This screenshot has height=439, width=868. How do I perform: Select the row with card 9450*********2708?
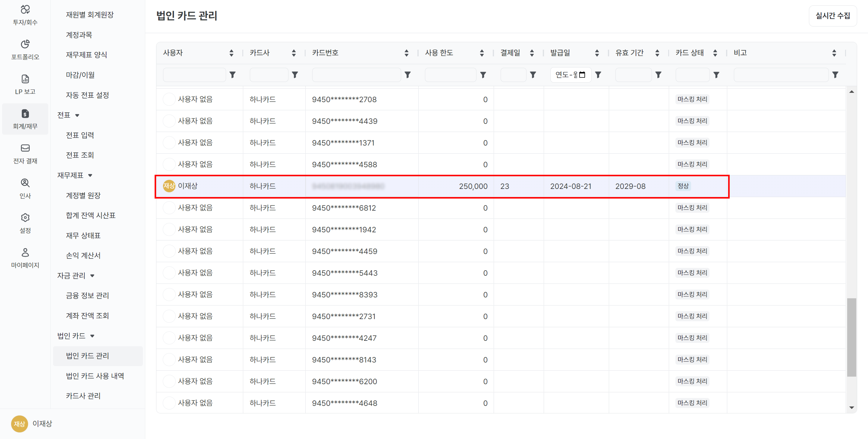[x=501, y=99]
